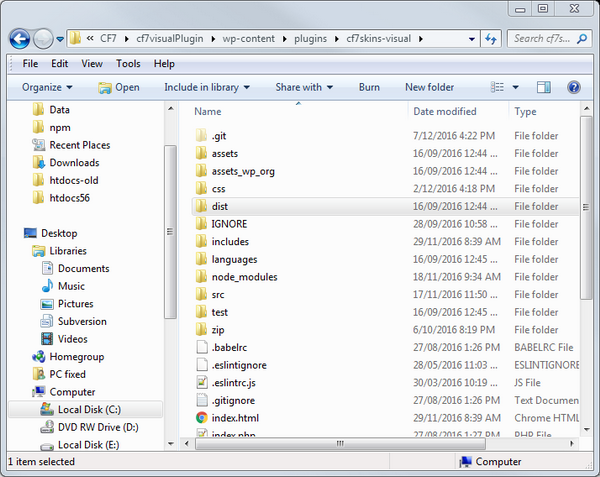Click the .eslintrc.js file icon
The height and width of the screenshot is (477, 600).
point(201,383)
